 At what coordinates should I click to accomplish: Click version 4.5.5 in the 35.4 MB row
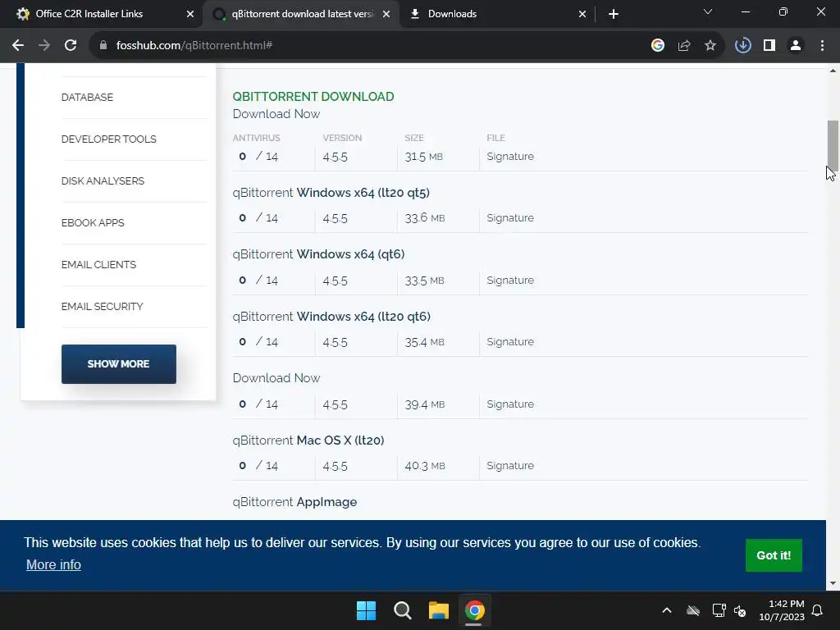click(x=336, y=342)
